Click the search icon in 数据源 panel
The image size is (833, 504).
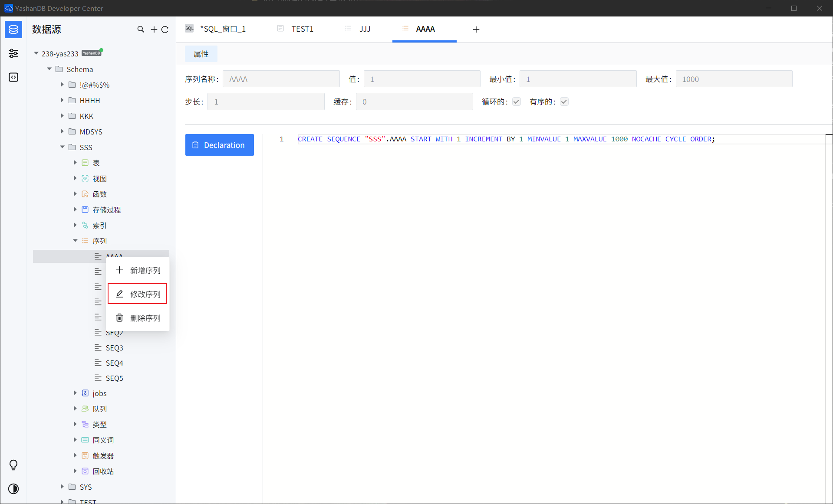tap(141, 29)
